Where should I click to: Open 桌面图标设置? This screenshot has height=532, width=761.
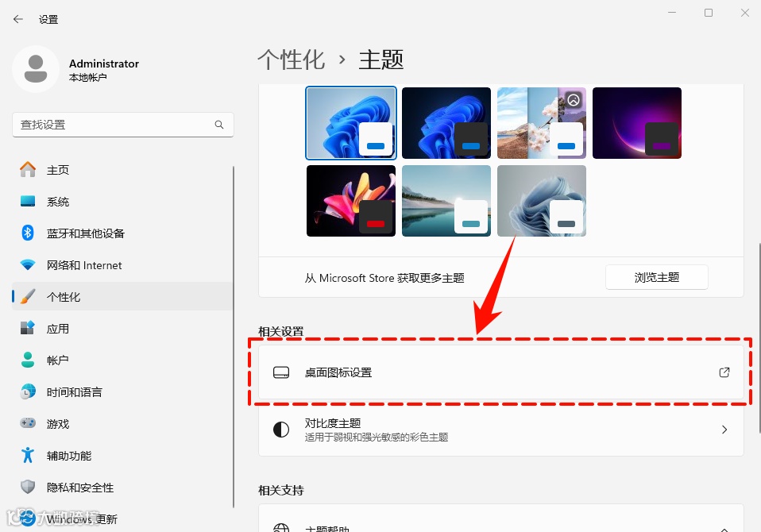coord(501,372)
